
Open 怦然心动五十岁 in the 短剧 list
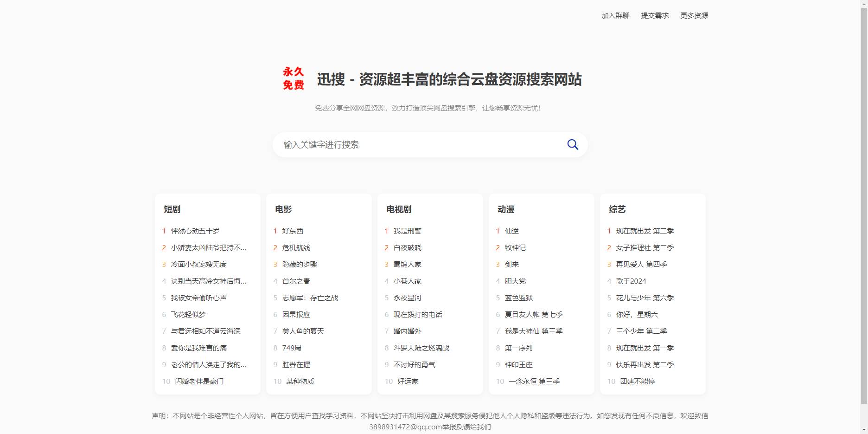(x=195, y=231)
